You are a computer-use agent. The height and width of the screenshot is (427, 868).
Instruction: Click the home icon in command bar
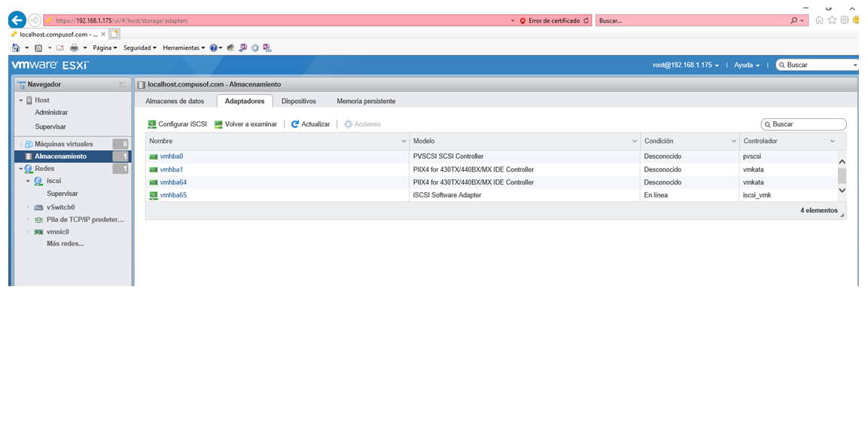click(16, 47)
